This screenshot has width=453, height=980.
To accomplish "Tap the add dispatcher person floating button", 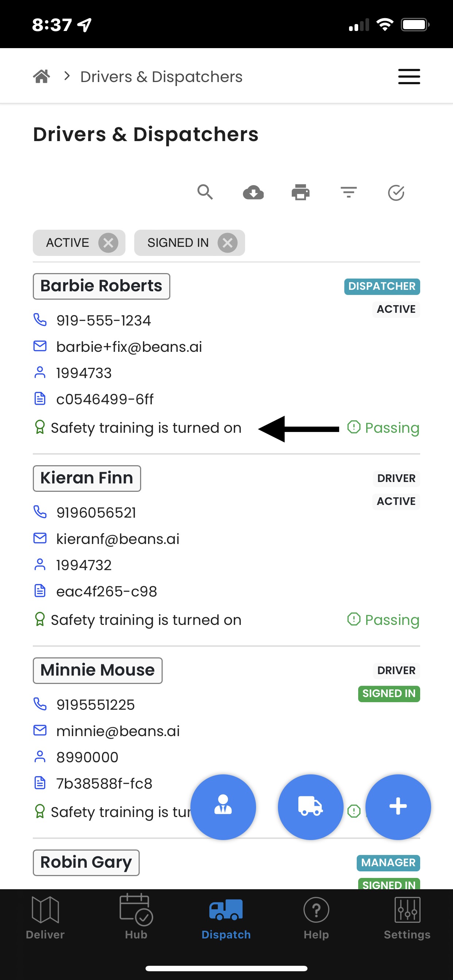I will [223, 806].
